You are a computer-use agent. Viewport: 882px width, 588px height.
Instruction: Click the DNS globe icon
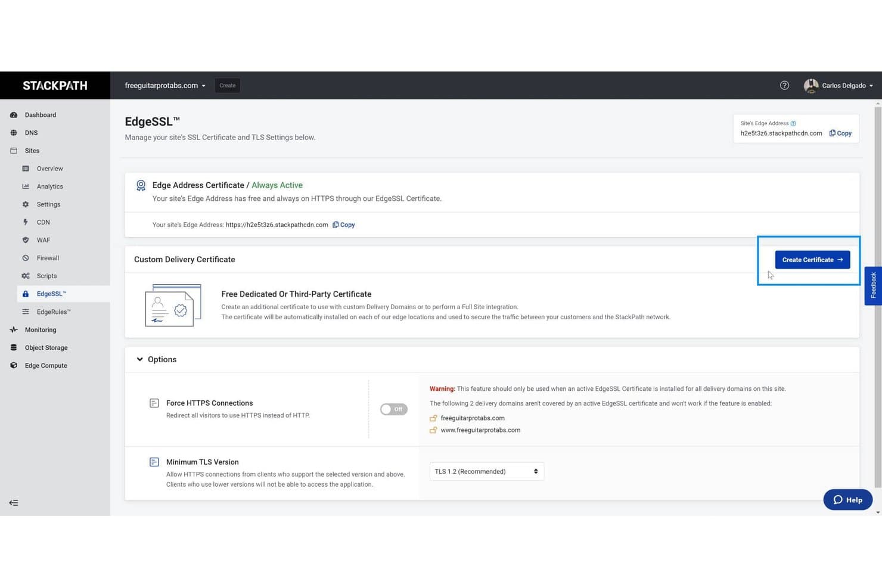[x=14, y=133]
